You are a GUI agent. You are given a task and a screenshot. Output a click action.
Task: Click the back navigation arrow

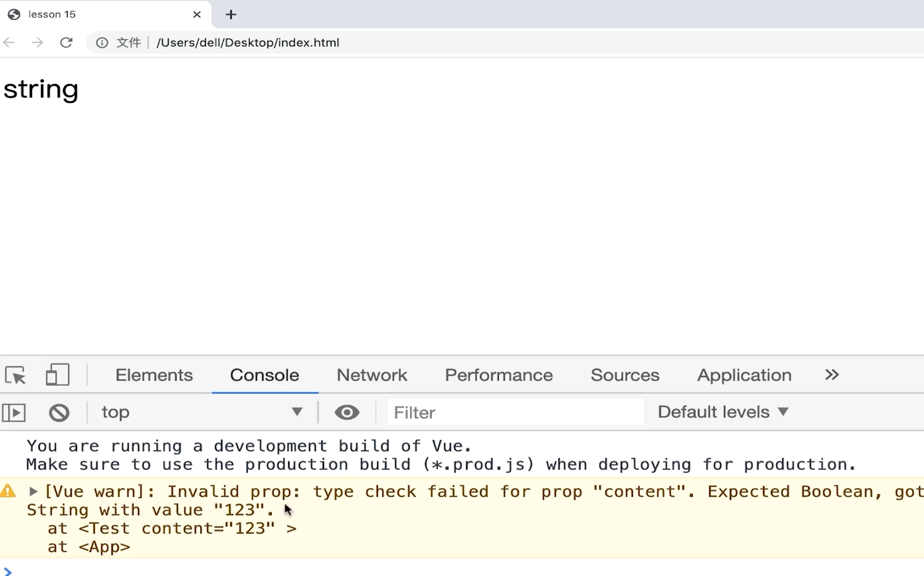coord(9,43)
